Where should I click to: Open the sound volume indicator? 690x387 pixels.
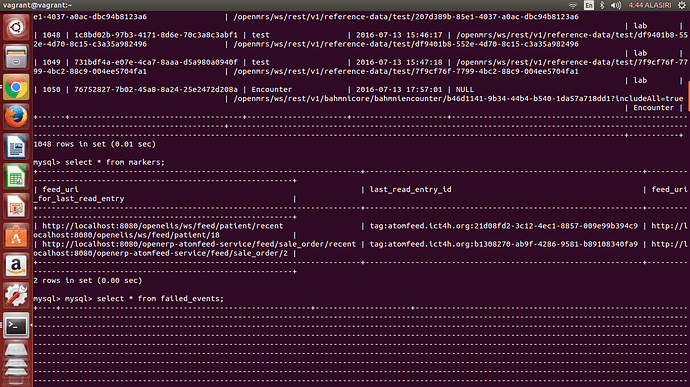coord(616,5)
